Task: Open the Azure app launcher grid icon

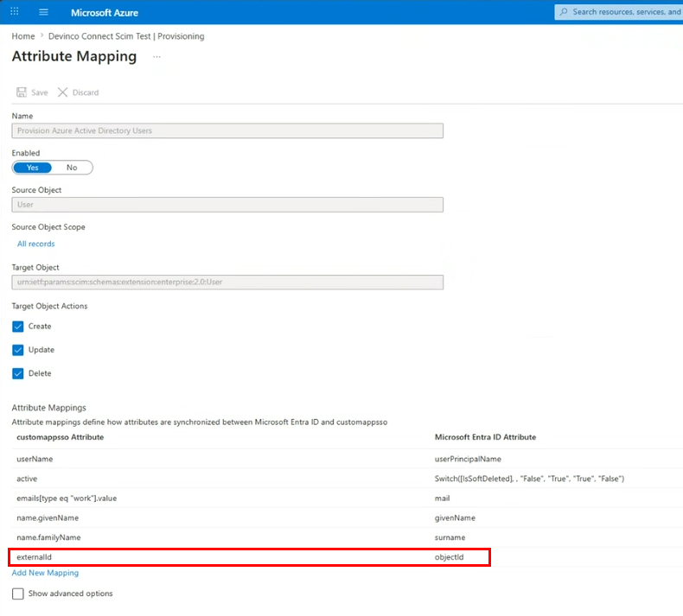Action: 15,12
